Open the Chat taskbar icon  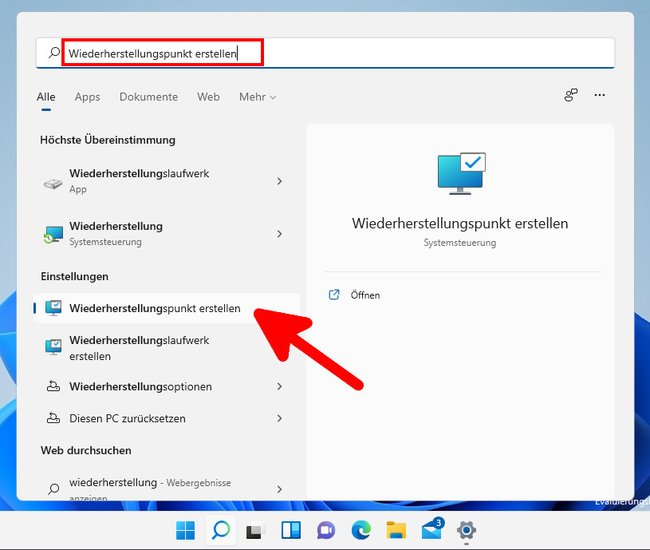click(326, 531)
